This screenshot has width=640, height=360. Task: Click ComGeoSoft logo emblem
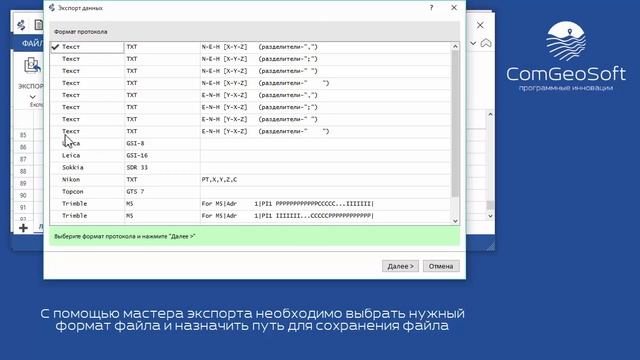click(x=566, y=41)
